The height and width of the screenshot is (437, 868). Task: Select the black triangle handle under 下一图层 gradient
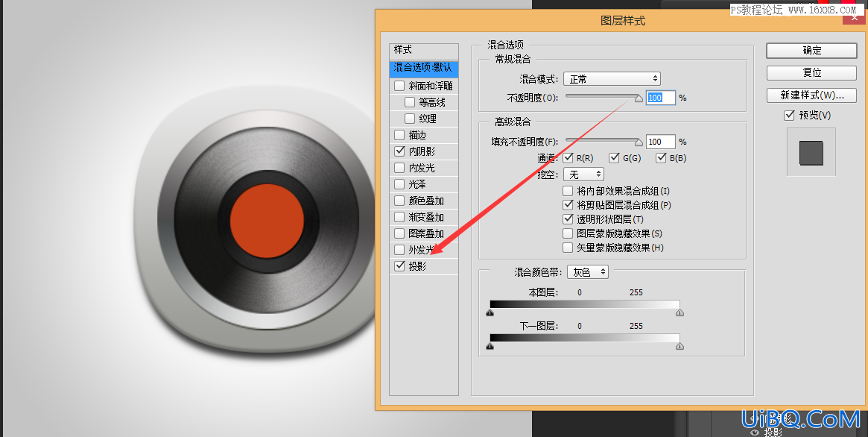(x=490, y=346)
